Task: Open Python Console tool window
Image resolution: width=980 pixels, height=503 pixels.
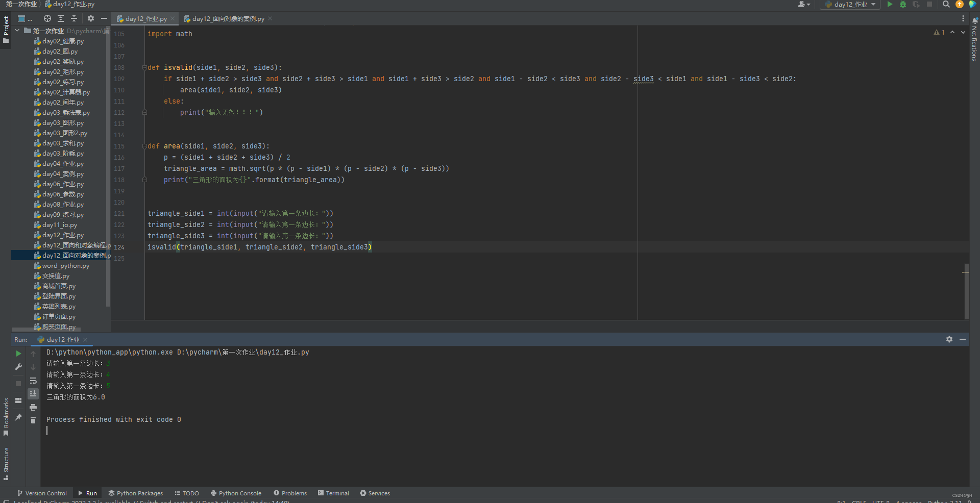Action: click(236, 493)
